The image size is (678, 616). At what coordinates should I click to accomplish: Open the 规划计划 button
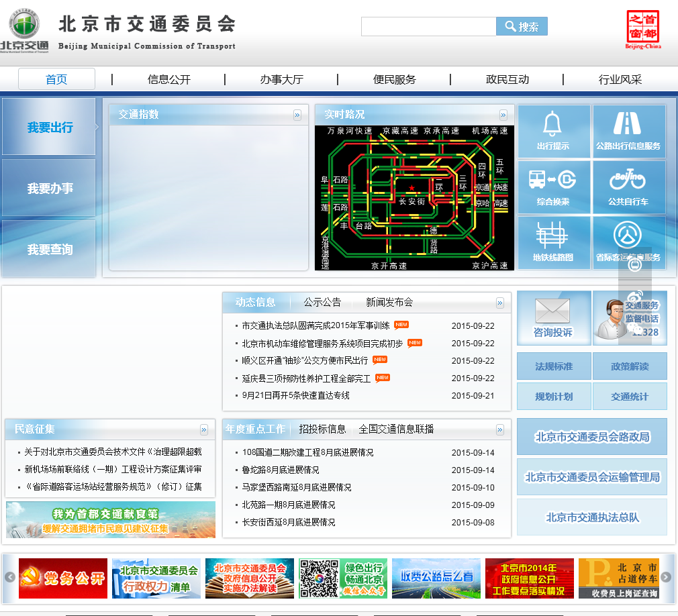click(554, 397)
